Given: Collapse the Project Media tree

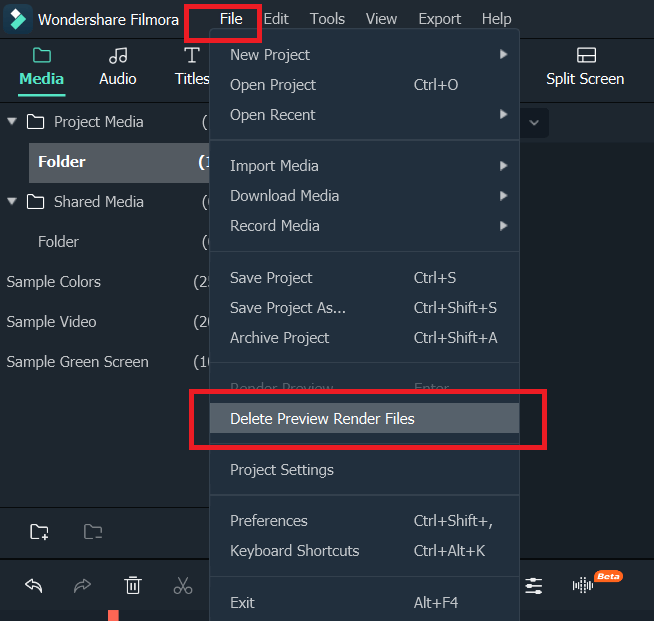Looking at the screenshot, I should tap(12, 121).
